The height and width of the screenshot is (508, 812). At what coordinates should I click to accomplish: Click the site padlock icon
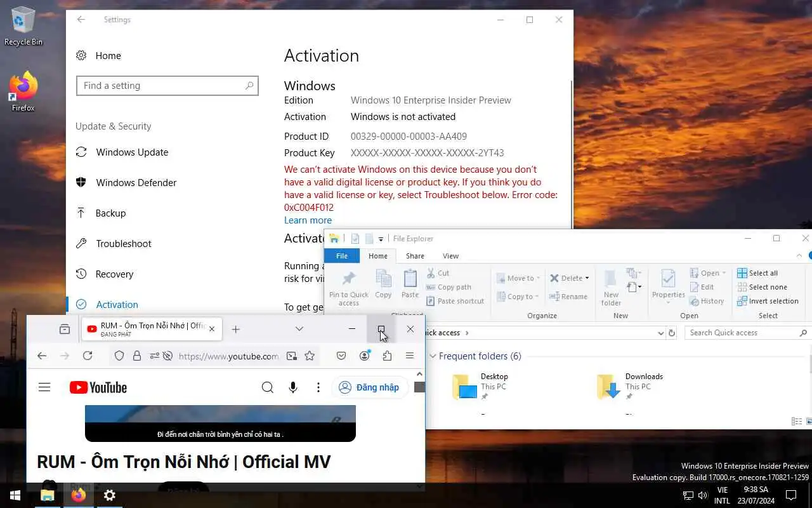pyautogui.click(x=136, y=356)
